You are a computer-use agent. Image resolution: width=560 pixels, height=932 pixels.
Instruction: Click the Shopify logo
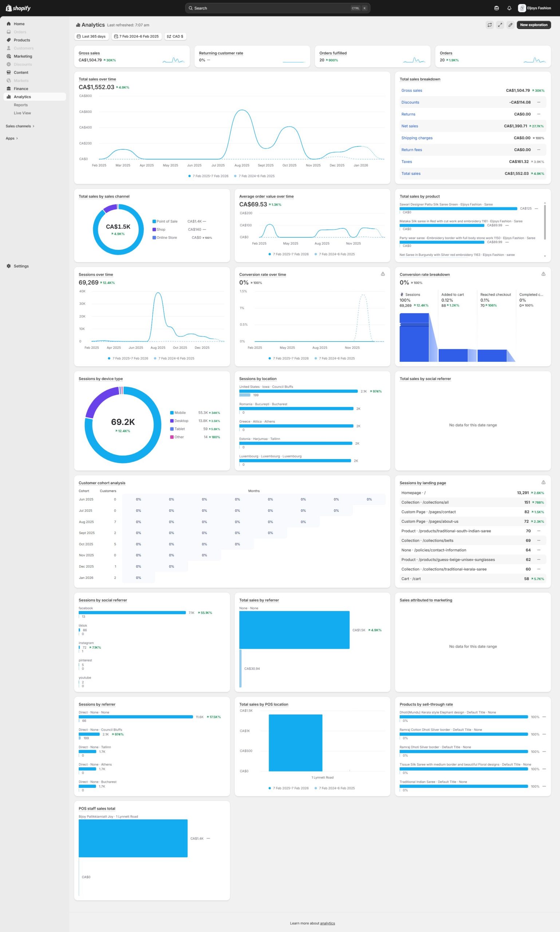(x=18, y=8)
